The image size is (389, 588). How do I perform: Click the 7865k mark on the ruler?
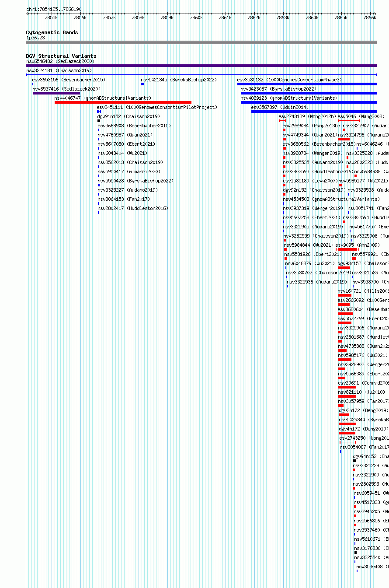pos(341,17)
